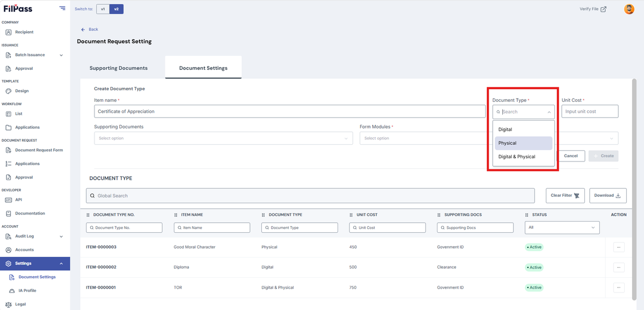This screenshot has height=310, width=644.
Task: Open the Status All filter dropdown
Action: 562,227
